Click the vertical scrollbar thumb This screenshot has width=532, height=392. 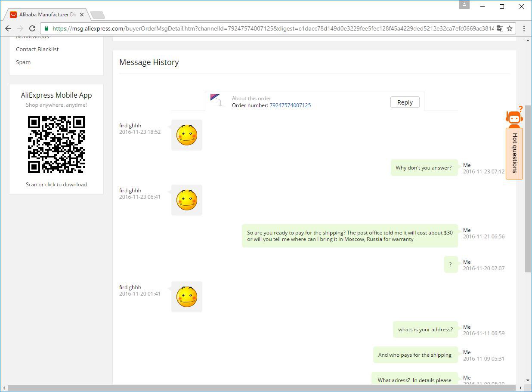(x=528, y=188)
